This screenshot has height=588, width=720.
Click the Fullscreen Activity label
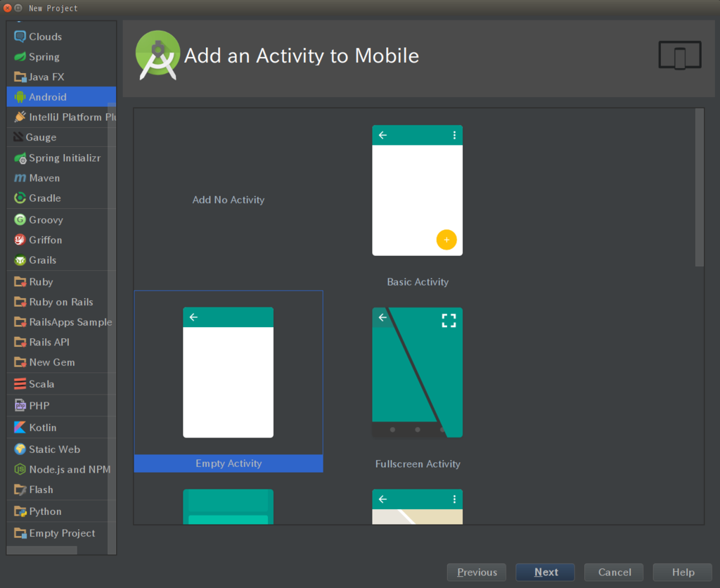click(x=418, y=464)
